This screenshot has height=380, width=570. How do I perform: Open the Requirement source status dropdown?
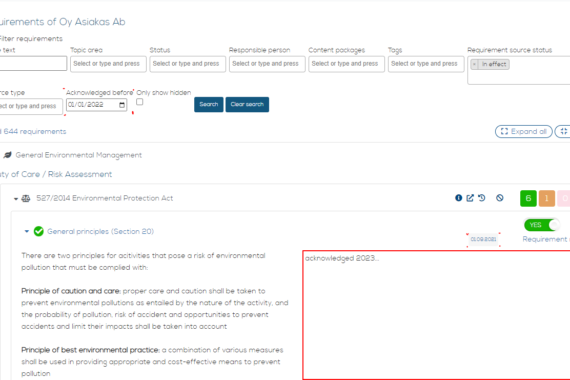point(519,70)
